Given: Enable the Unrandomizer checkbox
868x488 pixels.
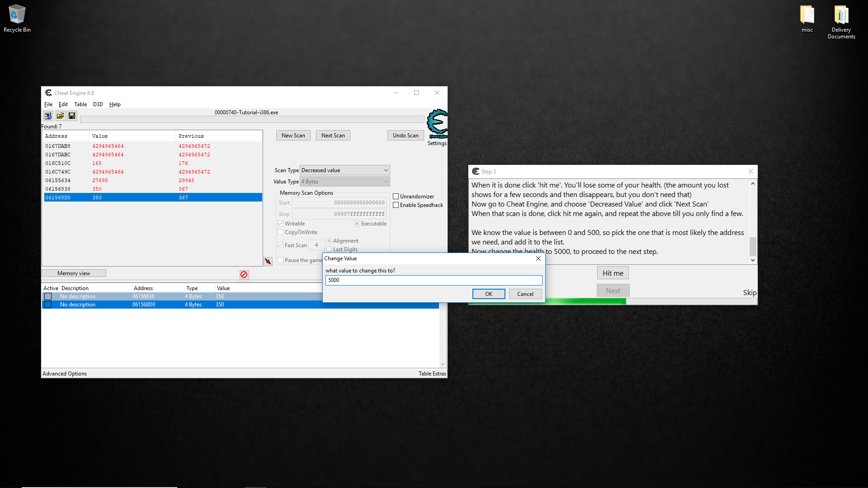Looking at the screenshot, I should tap(396, 197).
